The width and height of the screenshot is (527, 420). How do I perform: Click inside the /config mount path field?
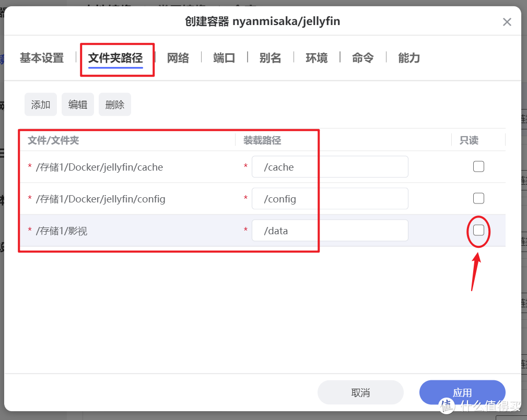[329, 198]
